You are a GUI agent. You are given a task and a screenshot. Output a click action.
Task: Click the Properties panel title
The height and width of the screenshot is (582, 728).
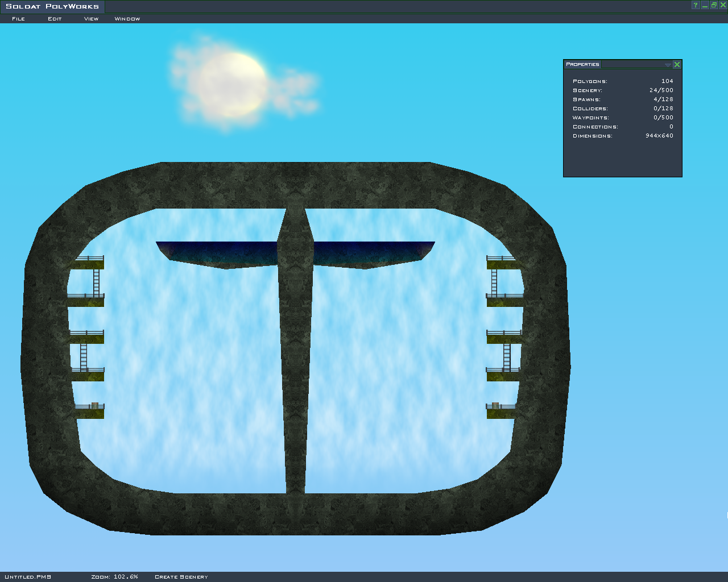(x=582, y=64)
